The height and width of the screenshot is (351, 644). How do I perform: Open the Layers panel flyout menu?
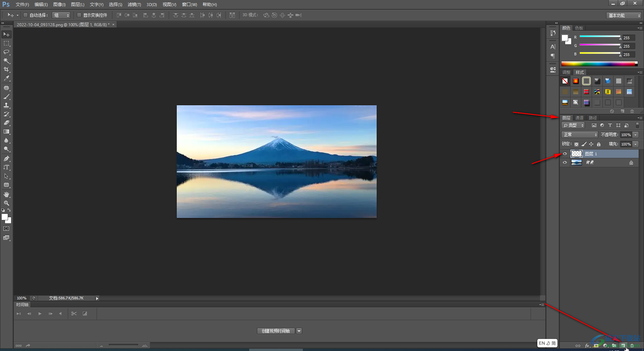tap(640, 118)
